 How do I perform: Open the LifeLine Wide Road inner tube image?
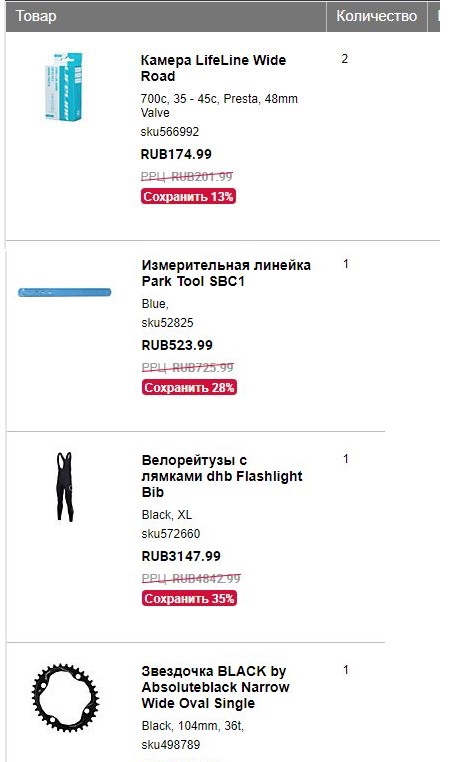pos(64,86)
